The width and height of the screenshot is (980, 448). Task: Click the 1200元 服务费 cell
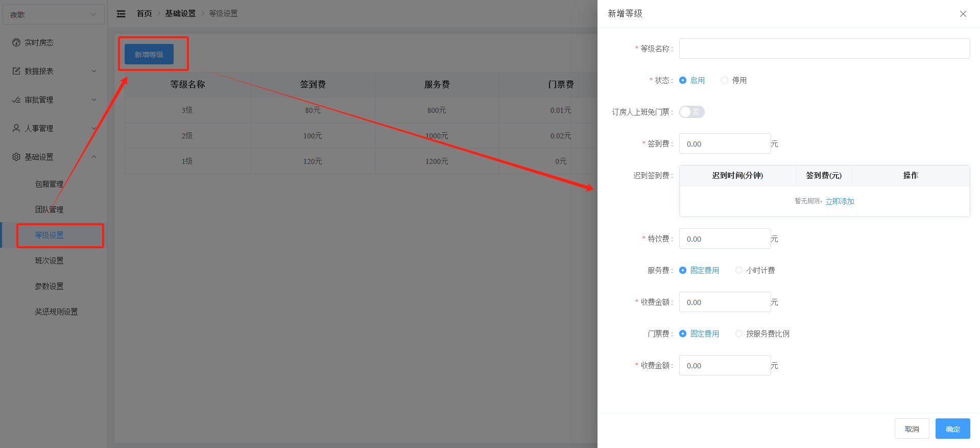(x=437, y=161)
